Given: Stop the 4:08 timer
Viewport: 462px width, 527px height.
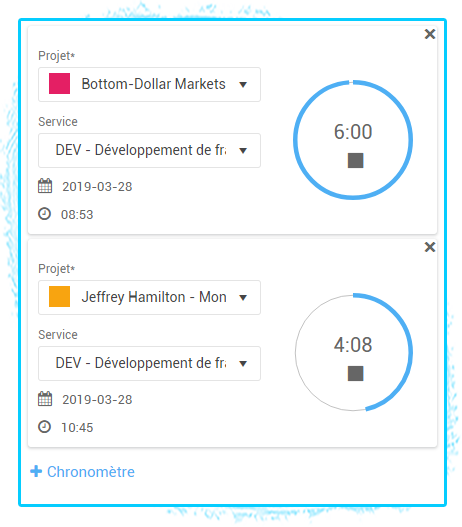Looking at the screenshot, I should (355, 373).
